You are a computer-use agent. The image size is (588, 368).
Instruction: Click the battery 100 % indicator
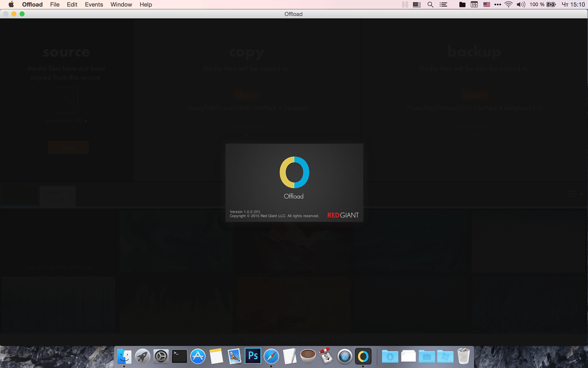pos(542,4)
